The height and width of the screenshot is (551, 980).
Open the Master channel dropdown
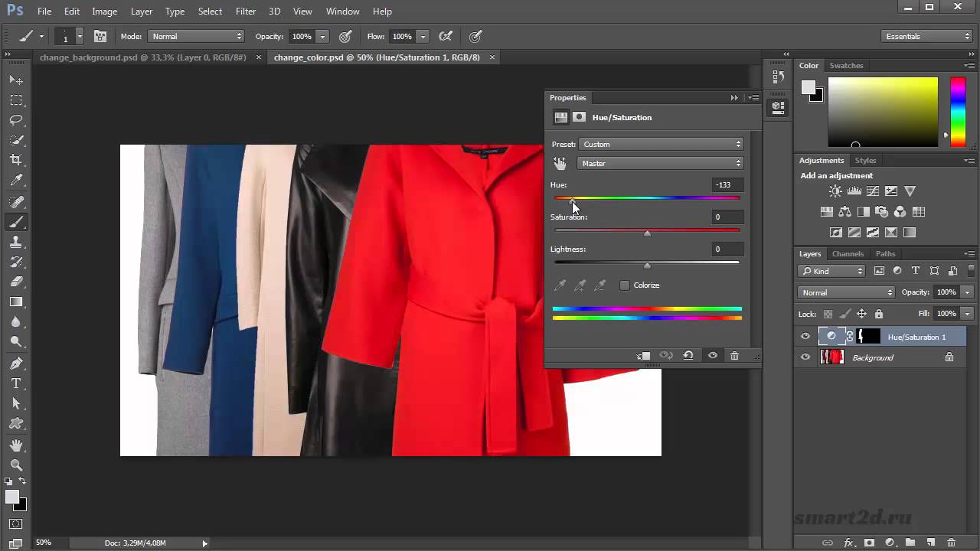[661, 163]
